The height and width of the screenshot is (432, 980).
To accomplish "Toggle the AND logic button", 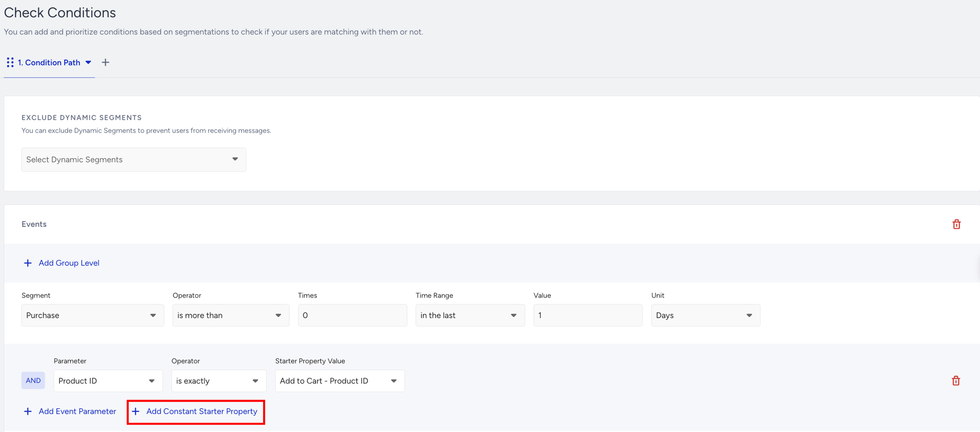I will point(33,381).
